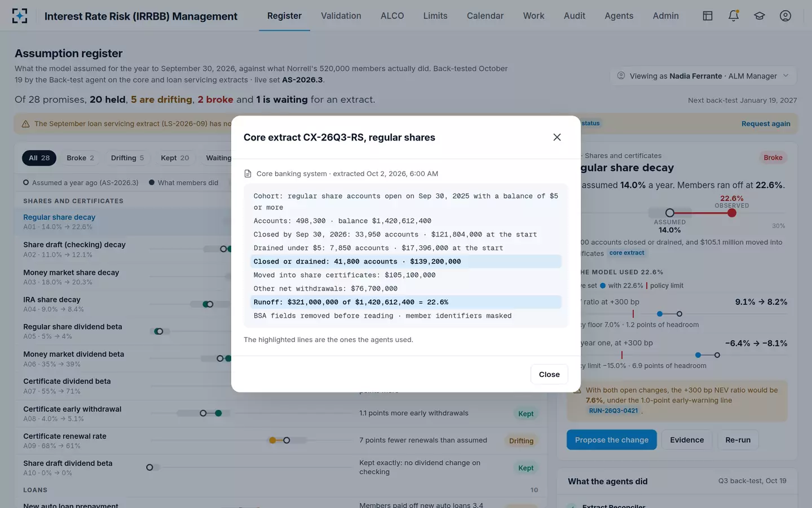The height and width of the screenshot is (508, 812).
Task: Click the highlighted Runoff 22.6% line
Action: pyautogui.click(x=406, y=302)
